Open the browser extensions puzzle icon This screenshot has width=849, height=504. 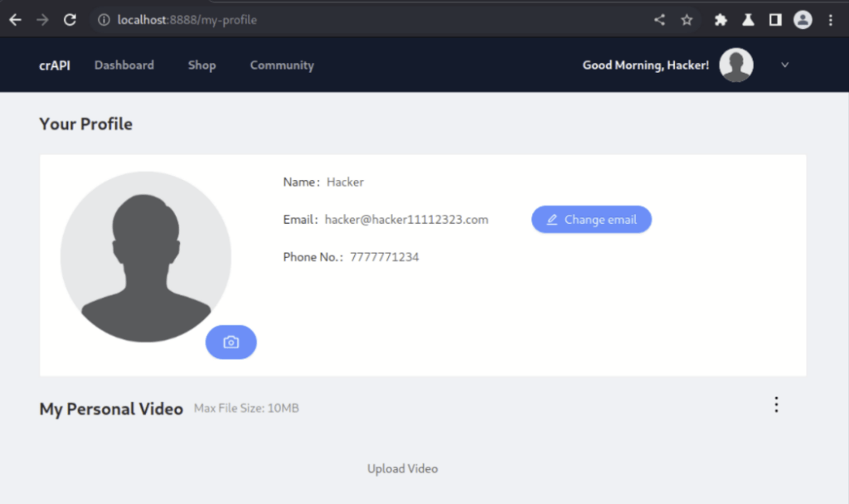coord(720,20)
